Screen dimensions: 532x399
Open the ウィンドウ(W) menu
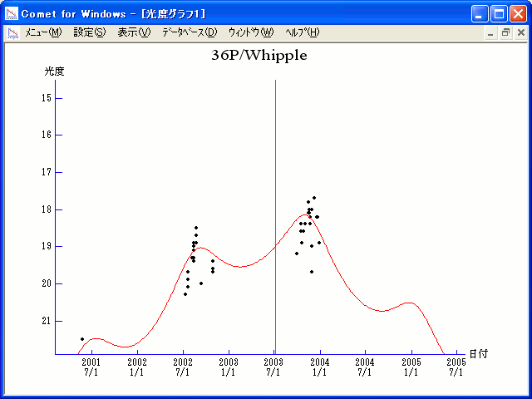[x=251, y=32]
